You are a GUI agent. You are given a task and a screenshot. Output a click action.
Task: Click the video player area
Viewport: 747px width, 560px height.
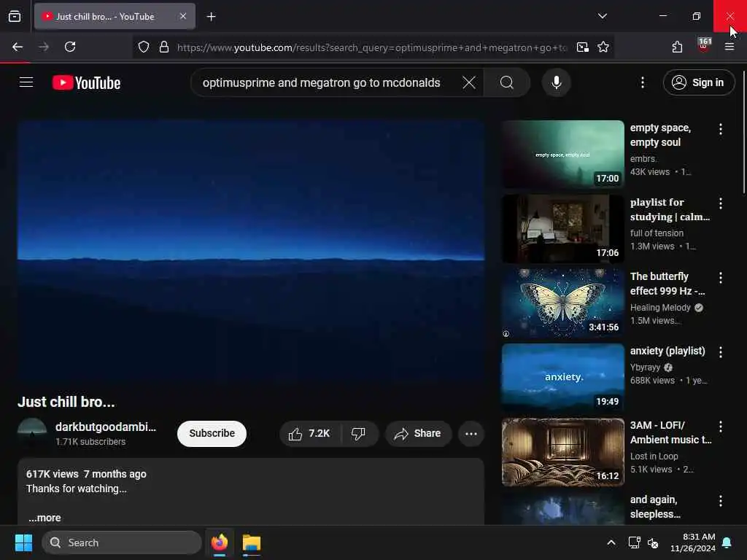(x=251, y=252)
